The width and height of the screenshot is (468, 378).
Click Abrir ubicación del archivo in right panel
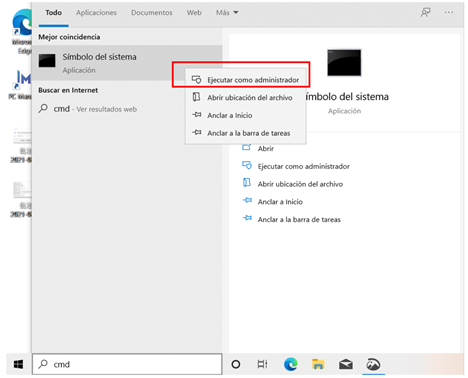(x=300, y=184)
